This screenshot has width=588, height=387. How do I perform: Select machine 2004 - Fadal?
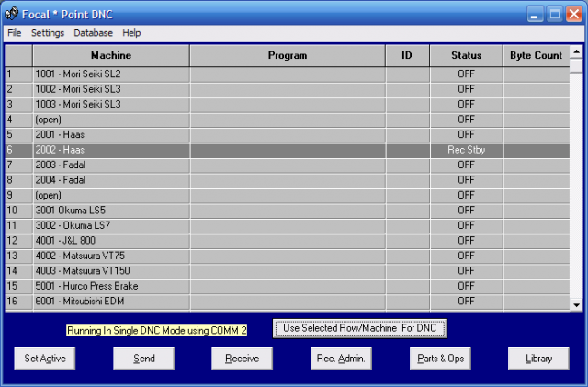click(111, 180)
